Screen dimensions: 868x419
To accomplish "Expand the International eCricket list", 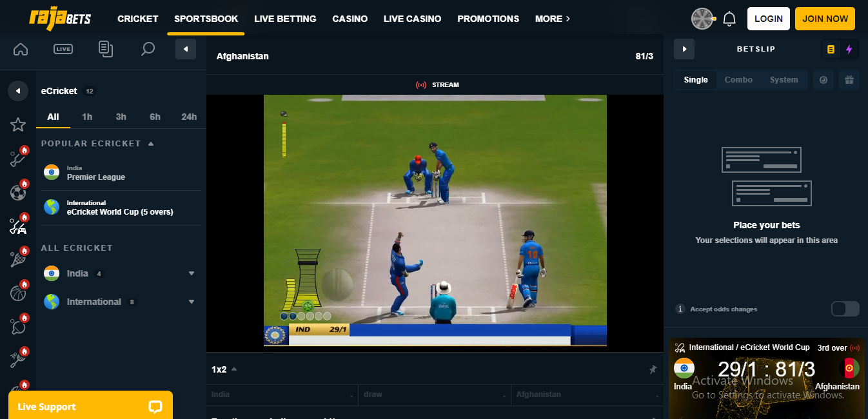I will (191, 301).
